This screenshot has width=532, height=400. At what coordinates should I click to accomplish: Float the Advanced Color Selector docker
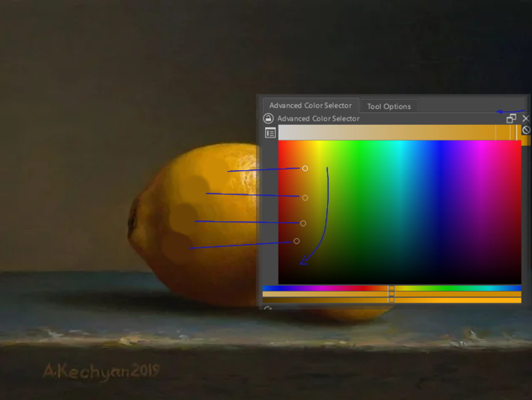511,119
